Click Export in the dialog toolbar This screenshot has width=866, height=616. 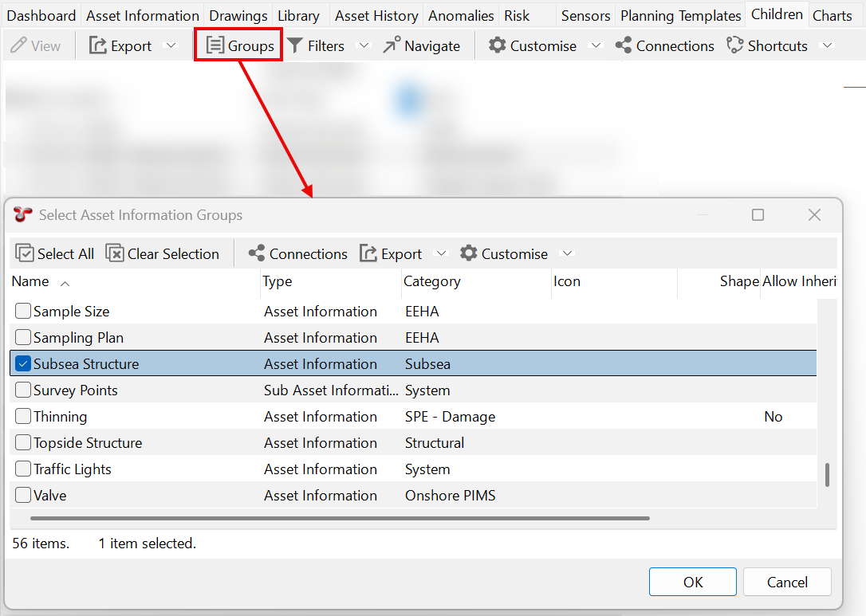pos(391,253)
